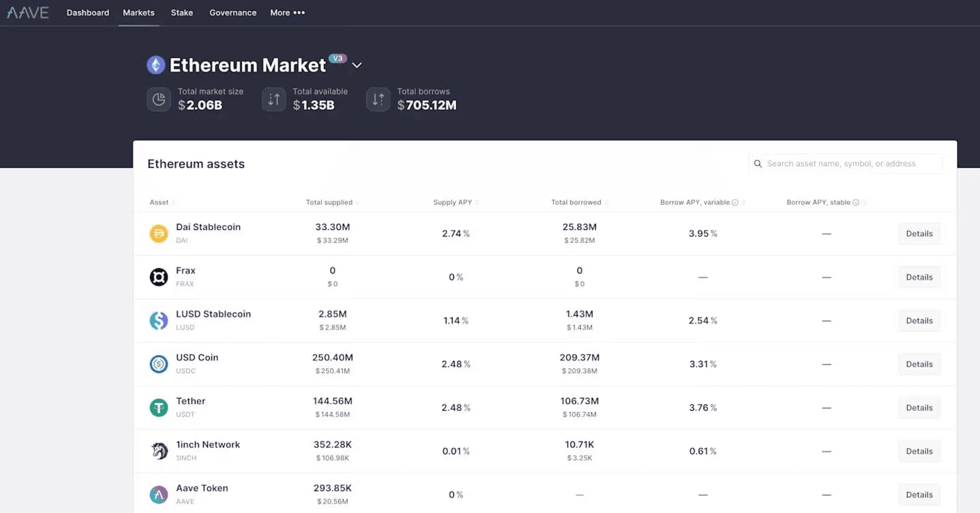Open the More menu with three dots
The image size is (980, 513).
point(287,13)
